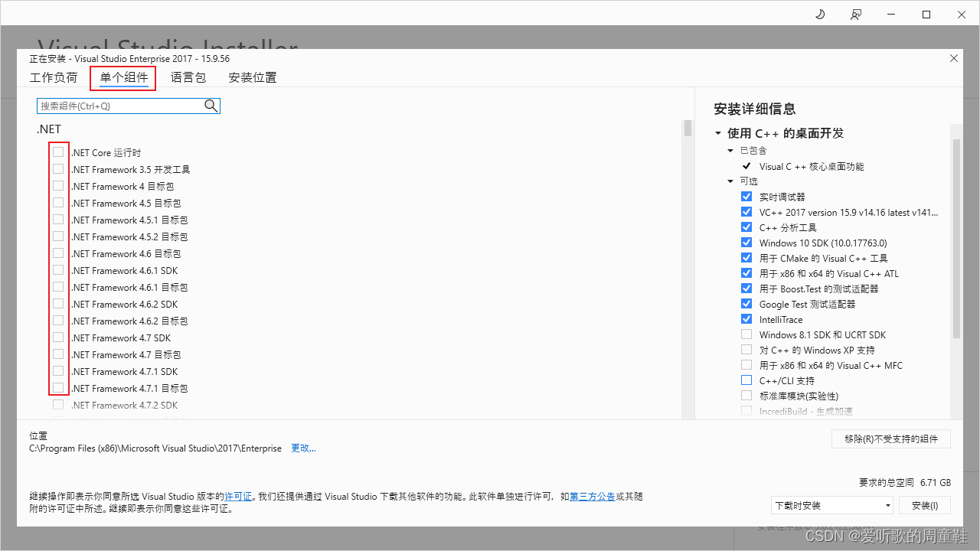This screenshot has height=551, width=980.
Task: Enable the .NET Core 运行时 checkbox
Action: tap(59, 151)
